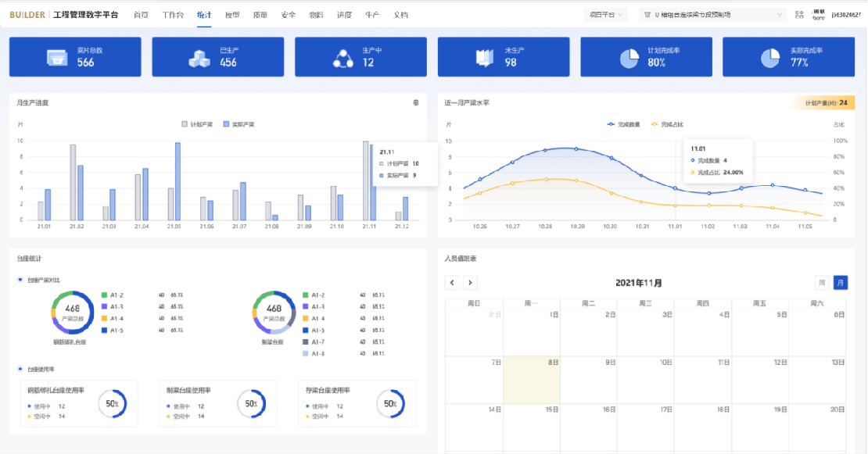868x454 pixels.
Task: Click the BUILDER logo
Action: click(x=27, y=15)
